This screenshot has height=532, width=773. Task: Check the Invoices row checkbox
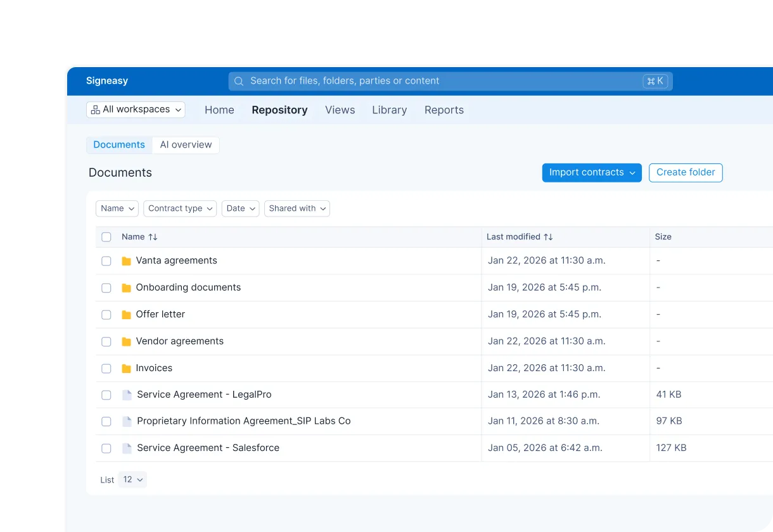pos(106,368)
